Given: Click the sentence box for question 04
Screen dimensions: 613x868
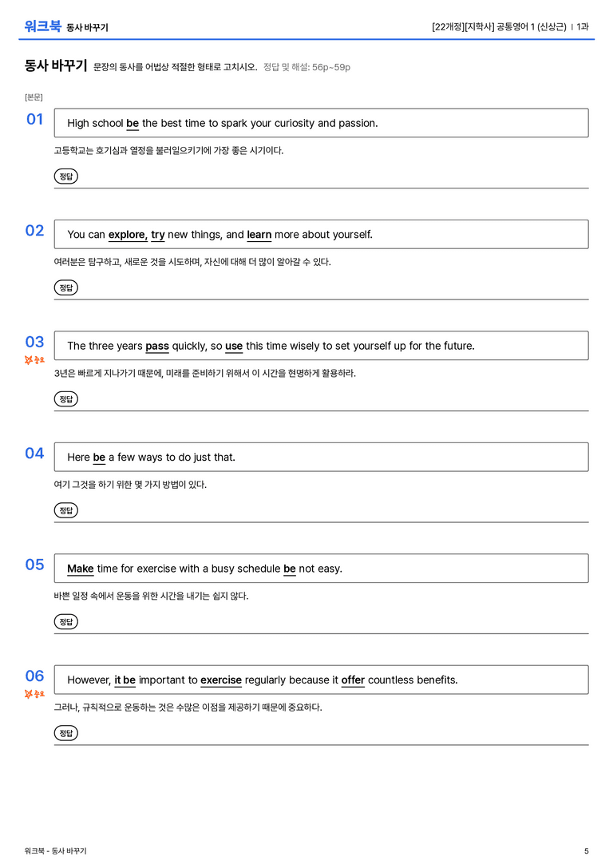Looking at the screenshot, I should (321, 457).
